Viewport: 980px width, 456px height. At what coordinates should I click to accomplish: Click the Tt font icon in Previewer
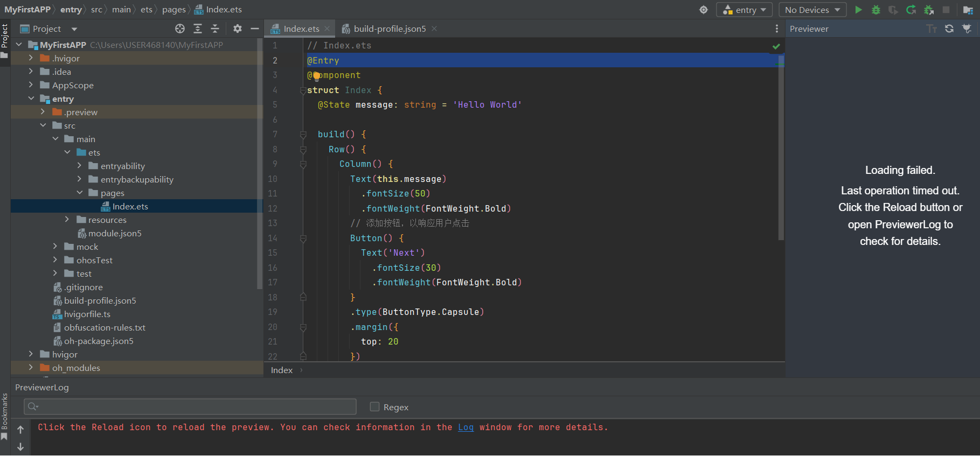click(x=932, y=29)
